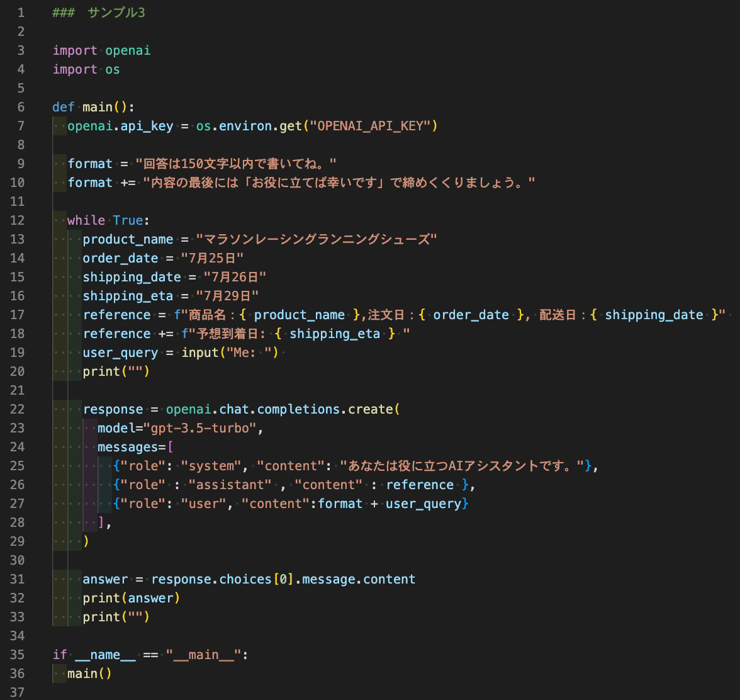The height and width of the screenshot is (700, 740).
Task: Click "response.choices[0].message.content" on line 31
Action: coord(283,579)
